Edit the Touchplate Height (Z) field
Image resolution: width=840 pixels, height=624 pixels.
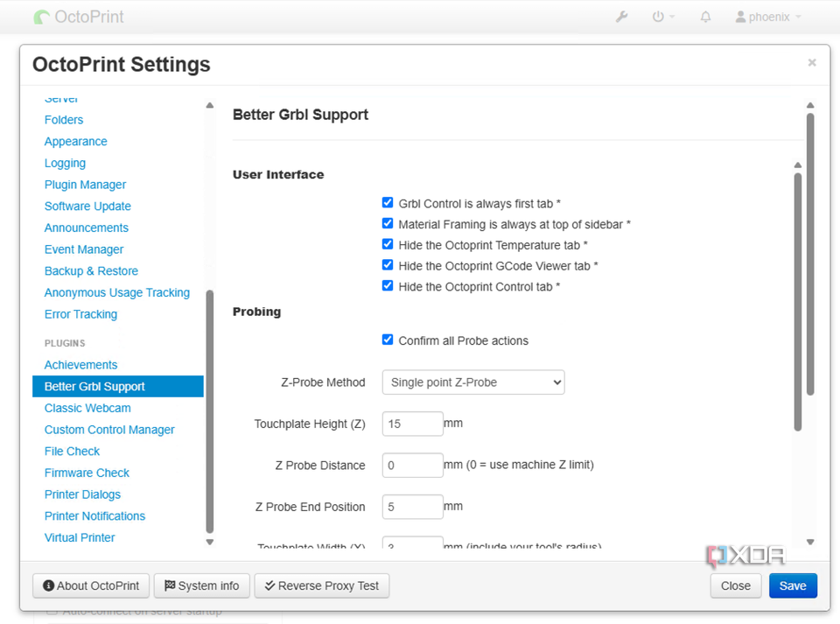412,424
